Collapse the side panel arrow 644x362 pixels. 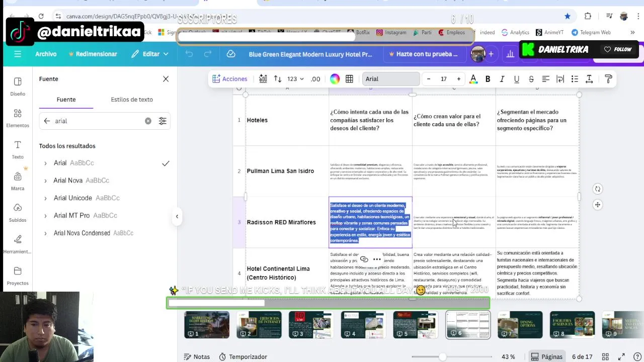177,216
